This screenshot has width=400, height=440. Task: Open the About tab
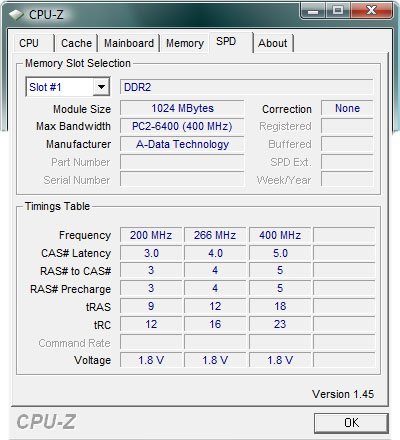point(273,43)
